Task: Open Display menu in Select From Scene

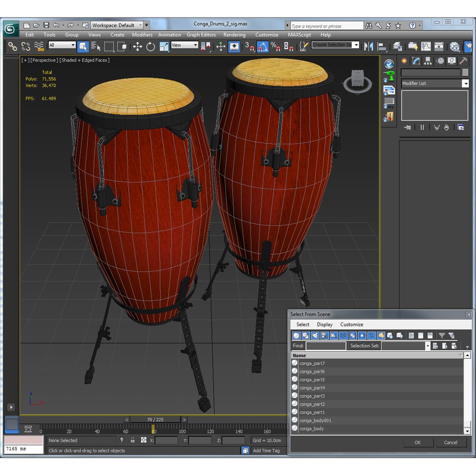Action: [x=324, y=324]
